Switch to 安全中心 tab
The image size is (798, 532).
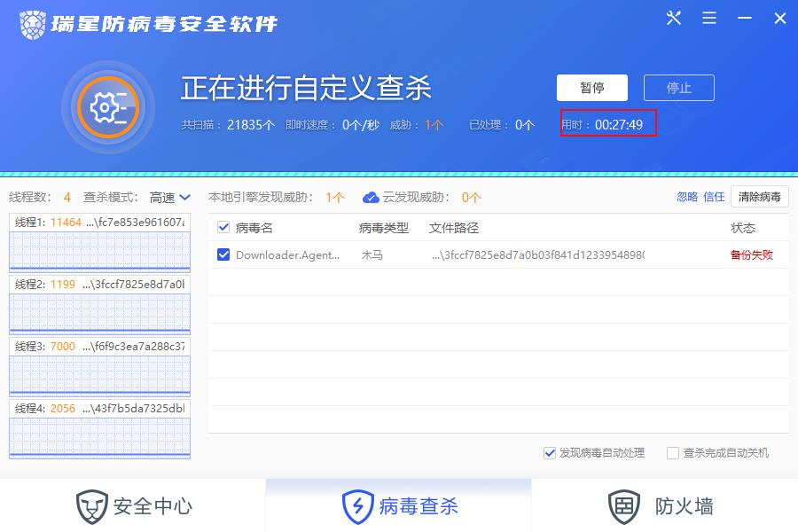pyautogui.click(x=133, y=505)
